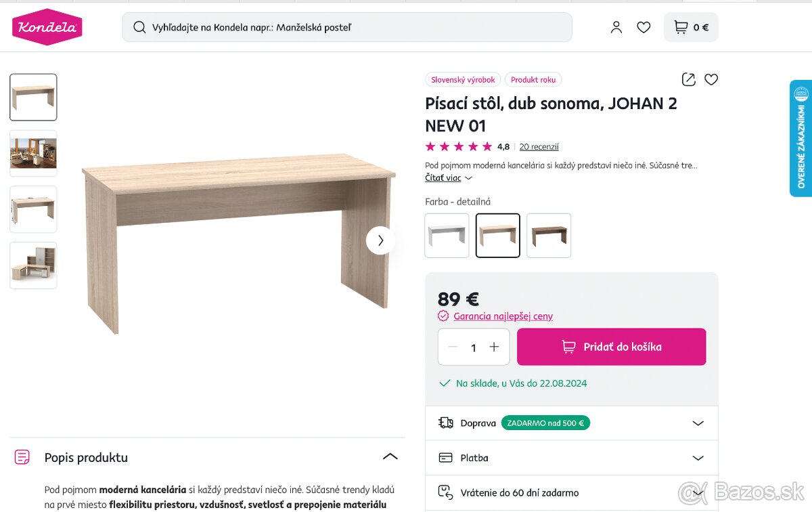Open the shopping cart showing 0 €
This screenshot has height=512, width=812.
(x=690, y=27)
